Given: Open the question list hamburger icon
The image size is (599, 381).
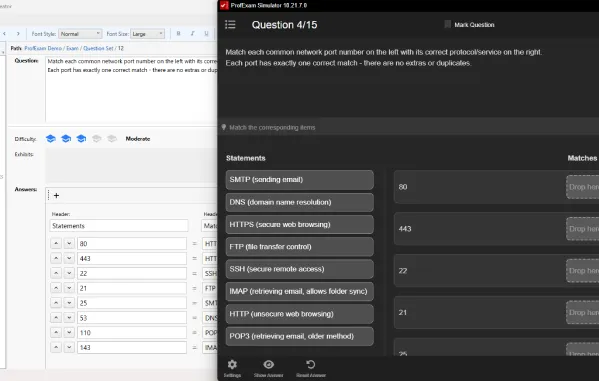Looking at the screenshot, I should tap(230, 25).
